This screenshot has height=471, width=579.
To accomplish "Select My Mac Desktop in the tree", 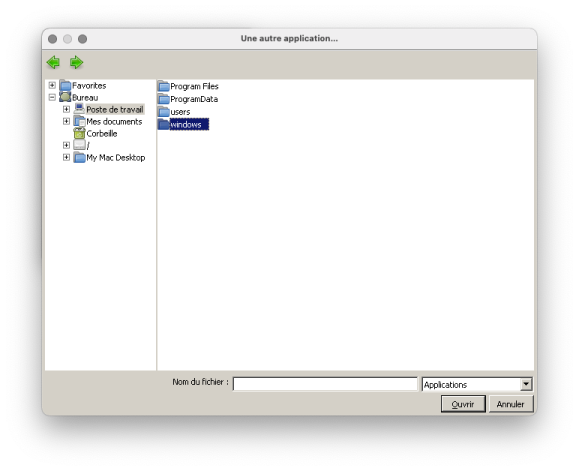I will pyautogui.click(x=116, y=158).
